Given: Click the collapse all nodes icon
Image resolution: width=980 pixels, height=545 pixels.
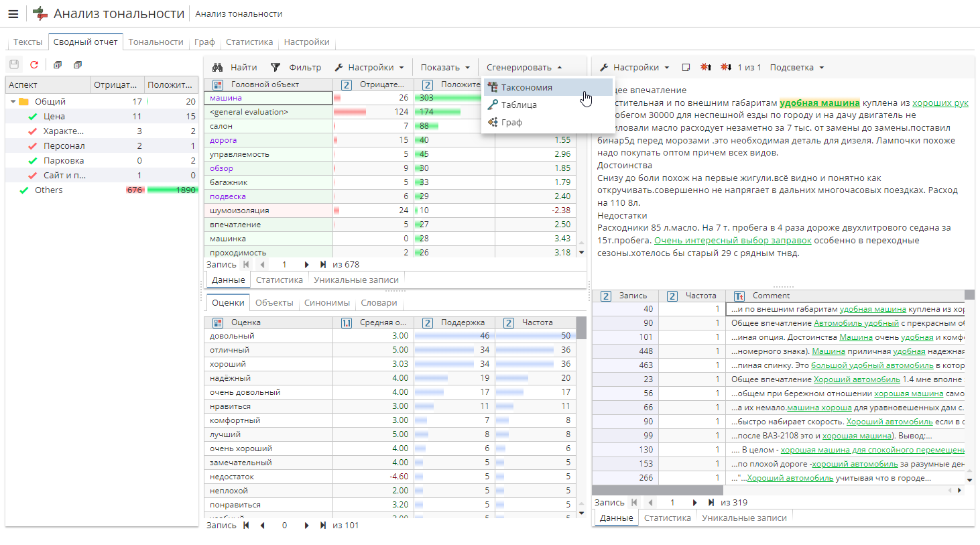Looking at the screenshot, I should pyautogui.click(x=78, y=65).
